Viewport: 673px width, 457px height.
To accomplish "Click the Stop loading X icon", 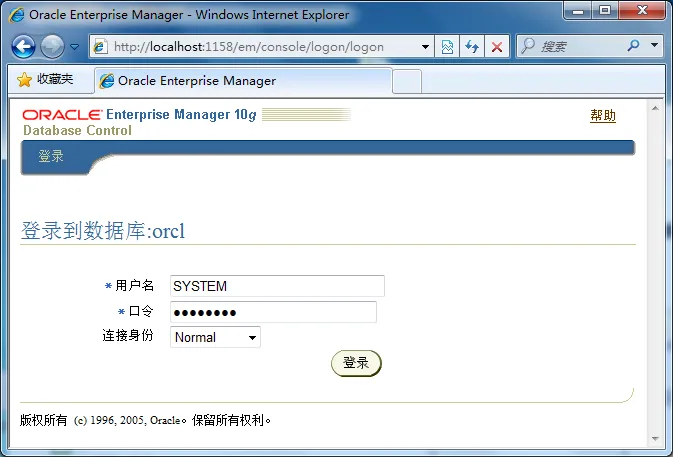I will [497, 47].
